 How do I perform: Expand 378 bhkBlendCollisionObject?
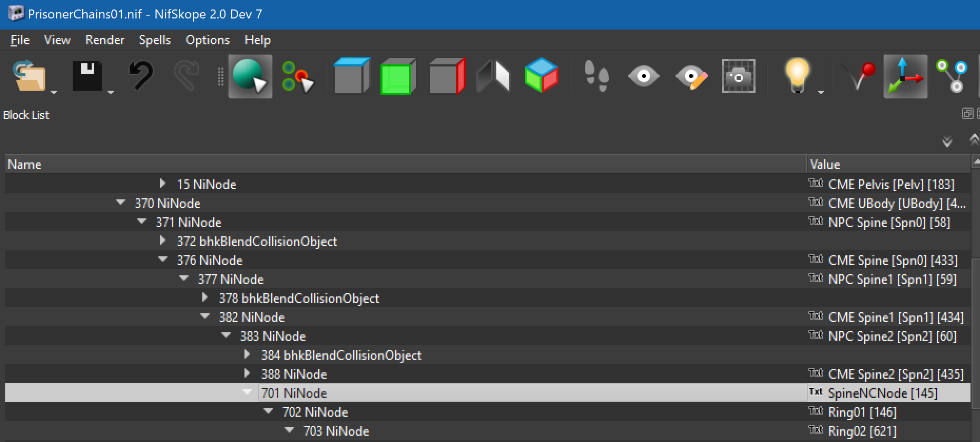click(205, 297)
